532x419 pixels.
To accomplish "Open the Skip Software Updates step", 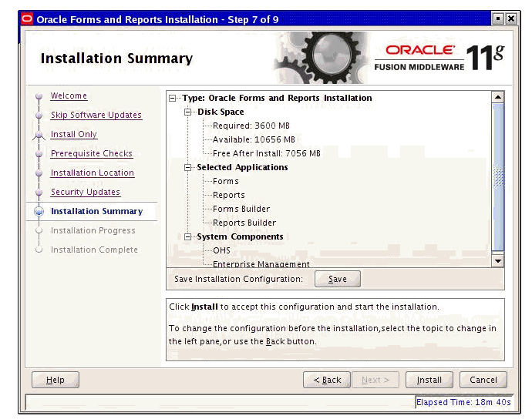I will [96, 116].
